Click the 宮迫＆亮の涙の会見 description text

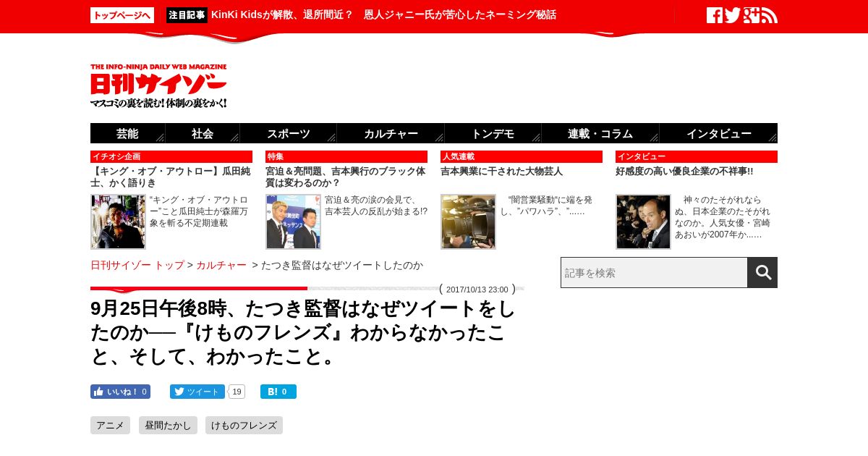pyautogui.click(x=375, y=206)
